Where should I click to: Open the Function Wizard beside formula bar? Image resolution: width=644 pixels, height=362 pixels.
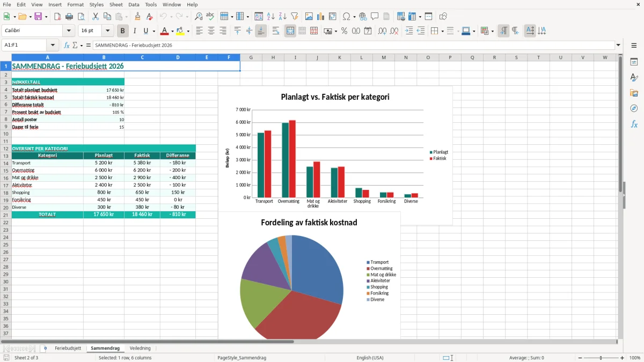[67, 45]
